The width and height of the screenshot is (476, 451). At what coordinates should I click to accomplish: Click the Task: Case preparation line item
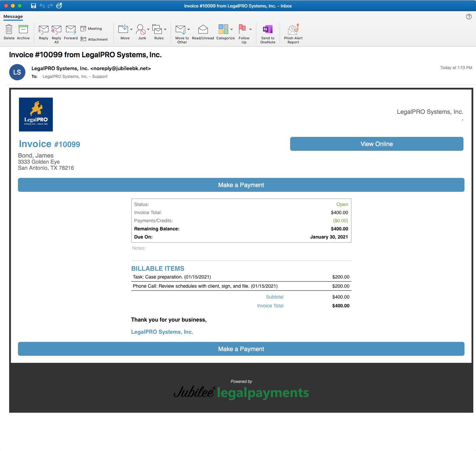[241, 277]
